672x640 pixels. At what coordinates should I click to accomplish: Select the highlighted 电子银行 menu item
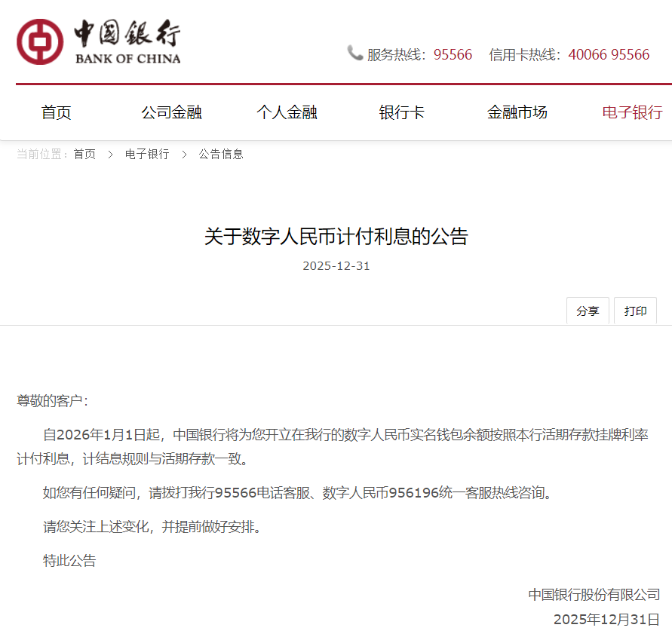point(631,112)
